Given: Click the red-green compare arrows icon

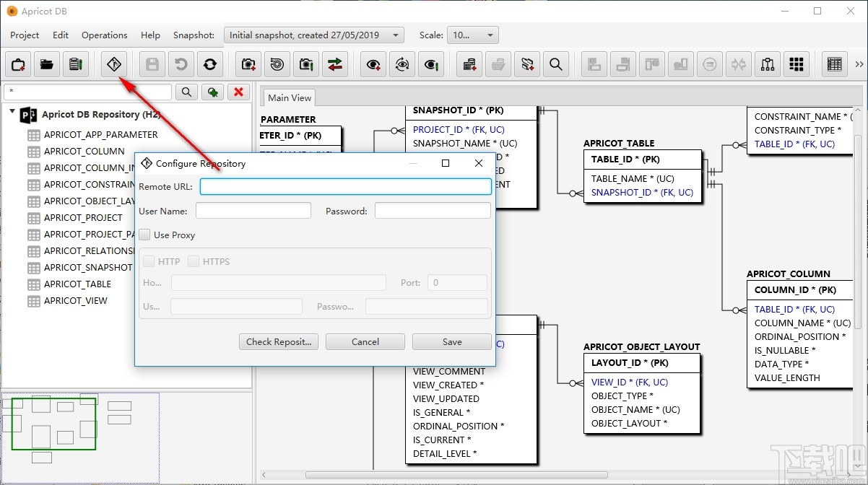Looking at the screenshot, I should pyautogui.click(x=335, y=64).
